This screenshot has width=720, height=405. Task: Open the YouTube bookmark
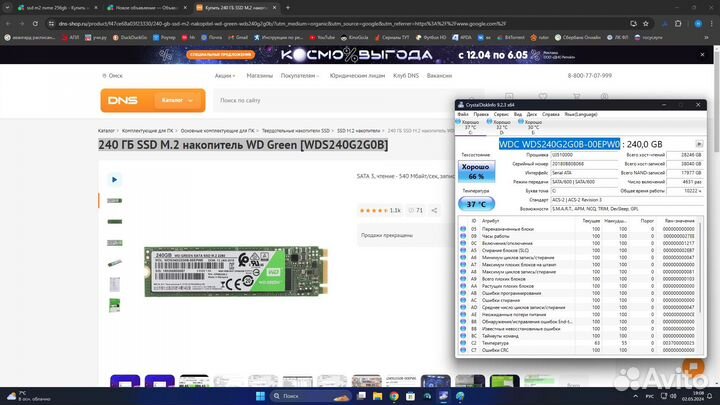[x=322, y=38]
